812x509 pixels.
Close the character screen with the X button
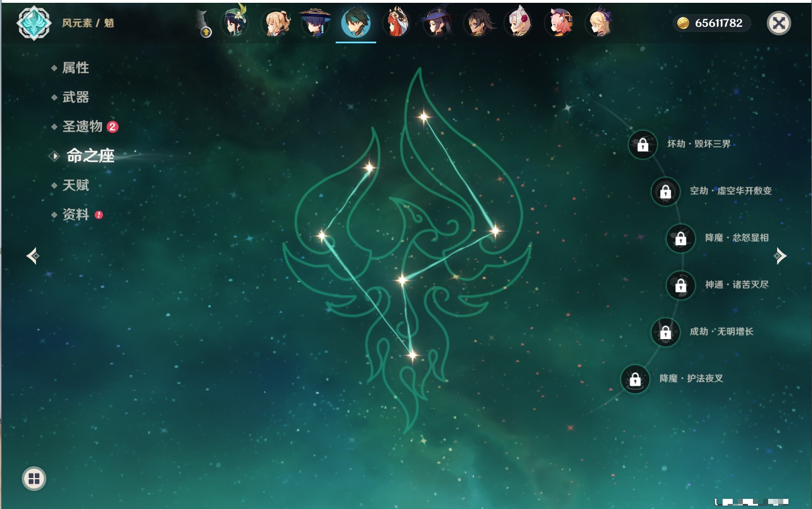pyautogui.click(x=779, y=23)
